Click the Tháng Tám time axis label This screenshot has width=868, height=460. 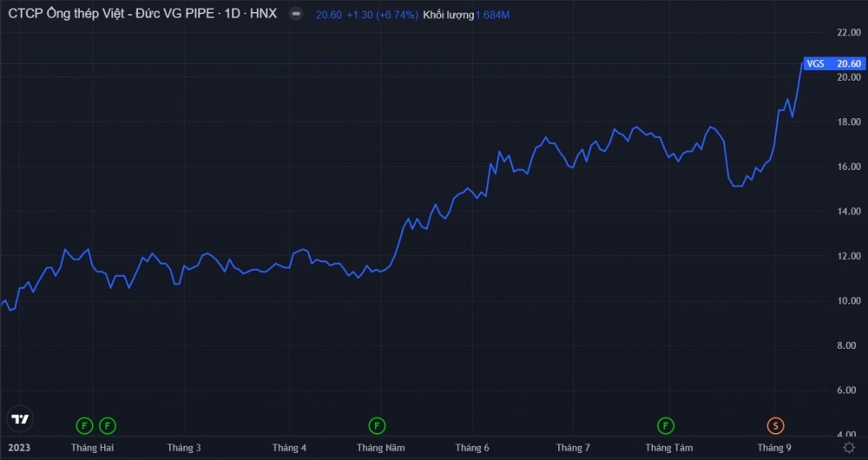tap(669, 448)
